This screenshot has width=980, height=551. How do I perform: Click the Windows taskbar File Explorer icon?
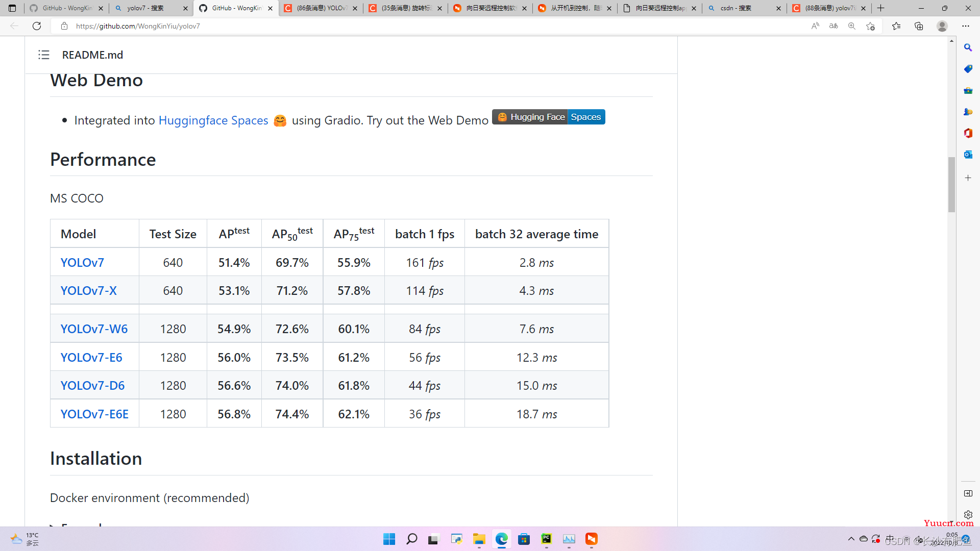480,538
